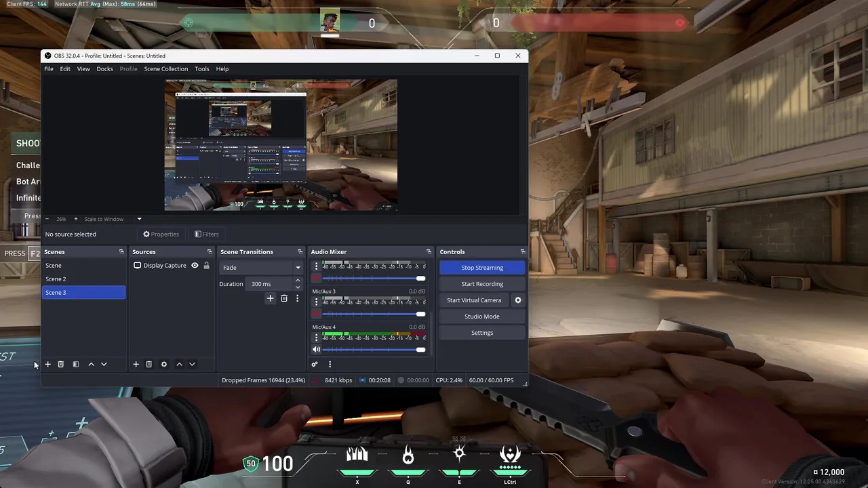Undock the Audio Mixer panel
Screen dimensions: 868x488
click(429, 251)
